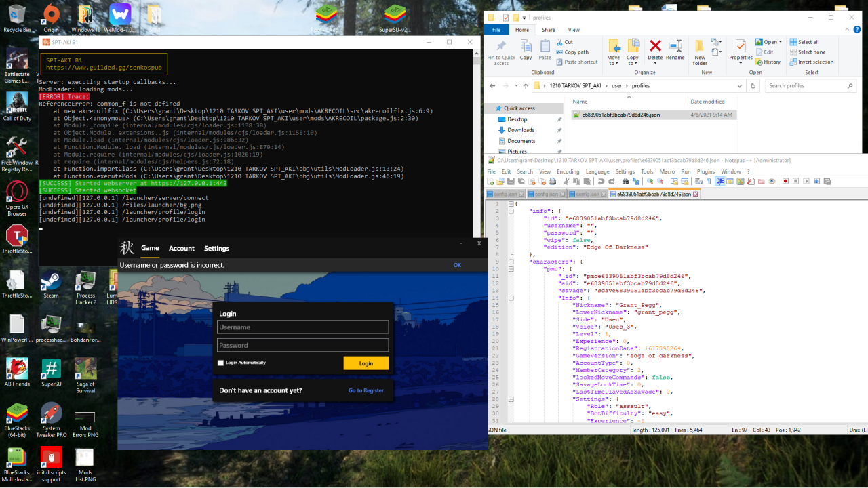Screen dimensions: 868x488
Task: Click the Print icon in Notepad++ toolbar
Action: (552, 181)
